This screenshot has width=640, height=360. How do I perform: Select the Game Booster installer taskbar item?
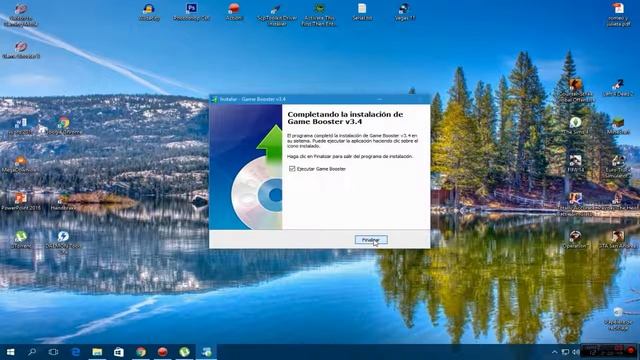click(207, 352)
